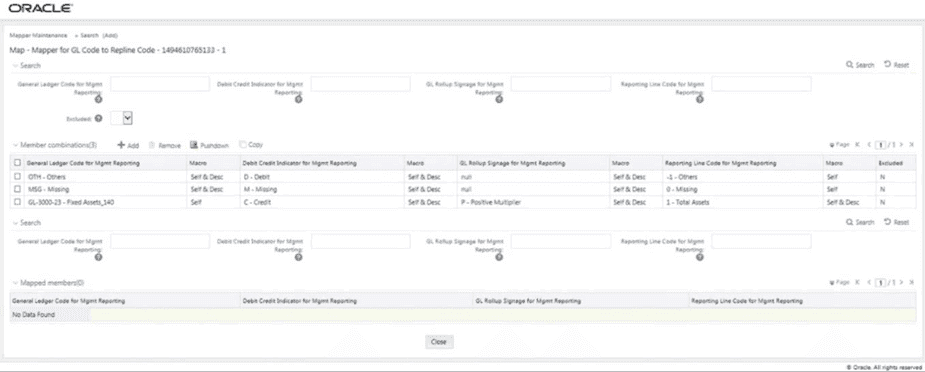Open help icon for Debit Credit Indicator in top search
This screenshot has width=925, height=372.
299,100
